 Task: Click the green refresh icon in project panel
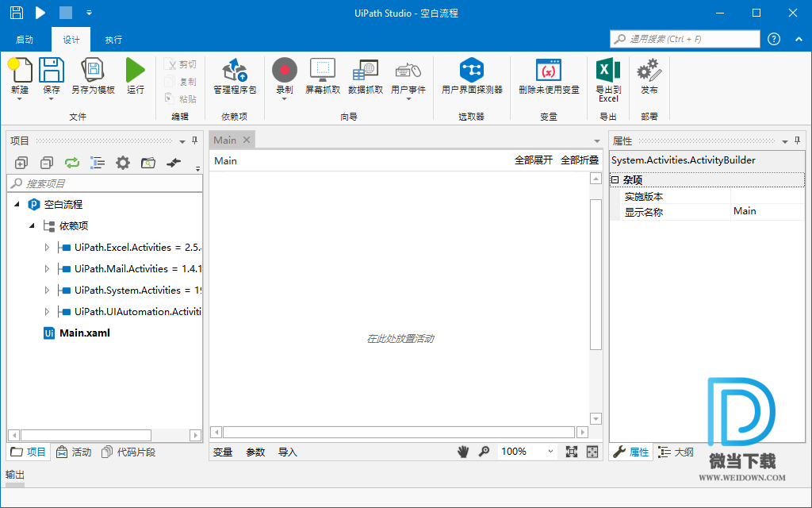[72, 163]
